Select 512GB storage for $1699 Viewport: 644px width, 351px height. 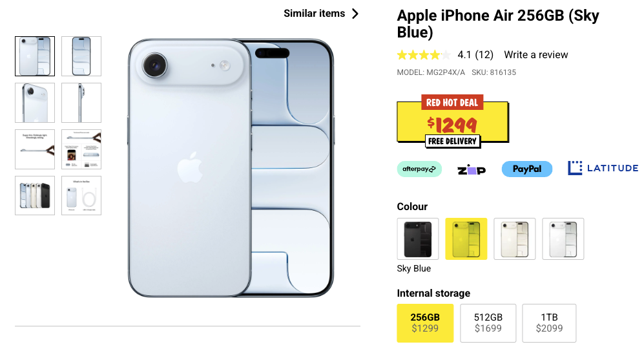(488, 323)
